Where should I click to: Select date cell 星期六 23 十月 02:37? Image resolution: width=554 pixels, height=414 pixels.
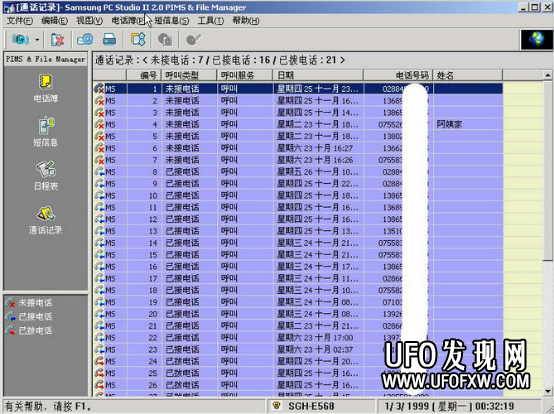click(318, 349)
